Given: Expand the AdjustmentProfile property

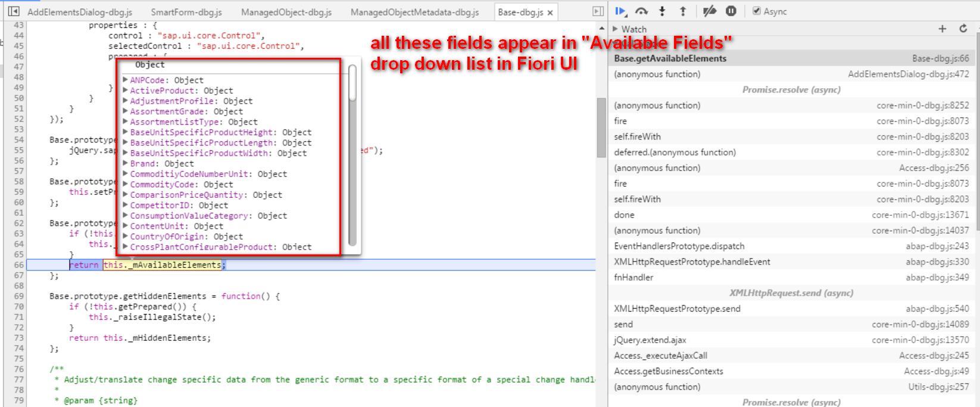Looking at the screenshot, I should tap(125, 101).
